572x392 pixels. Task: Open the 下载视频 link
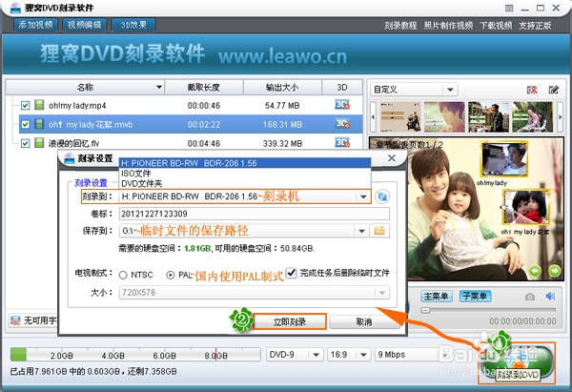pos(496,26)
